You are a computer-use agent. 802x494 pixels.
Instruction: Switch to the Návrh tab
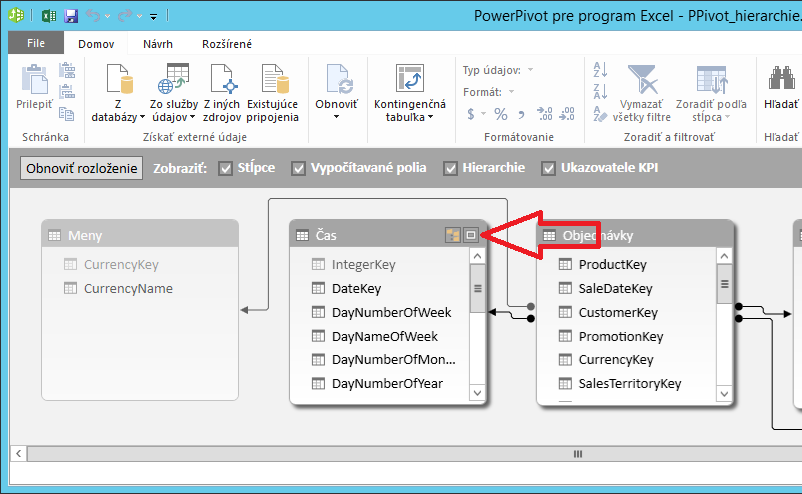pos(158,44)
